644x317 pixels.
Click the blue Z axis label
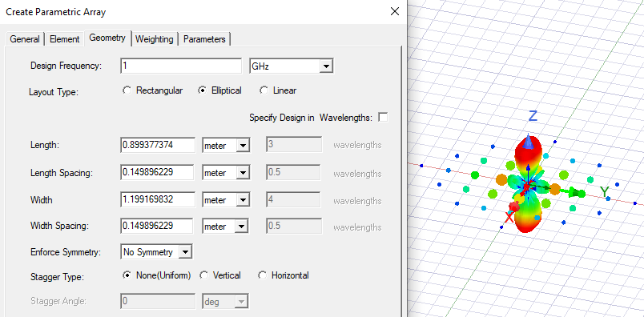click(x=533, y=116)
